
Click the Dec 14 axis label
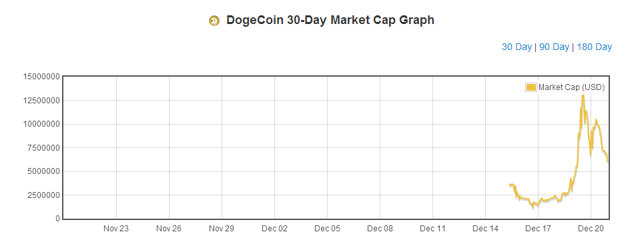pos(485,229)
